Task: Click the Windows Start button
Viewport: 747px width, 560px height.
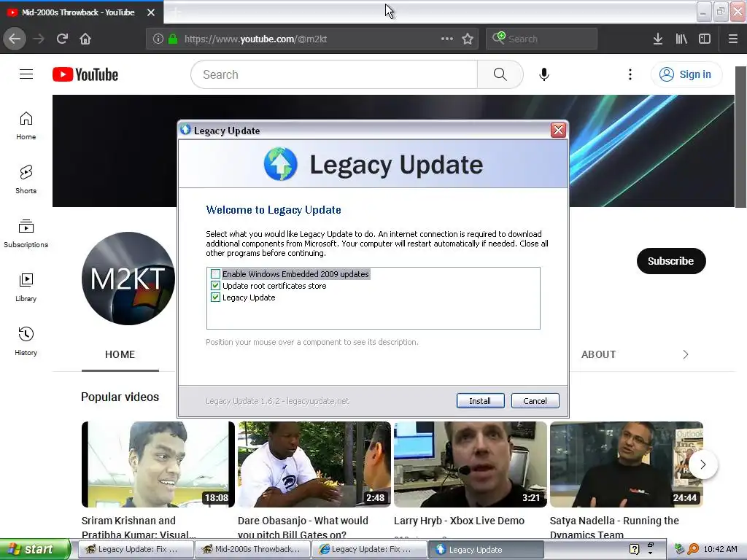Action: coord(35,549)
